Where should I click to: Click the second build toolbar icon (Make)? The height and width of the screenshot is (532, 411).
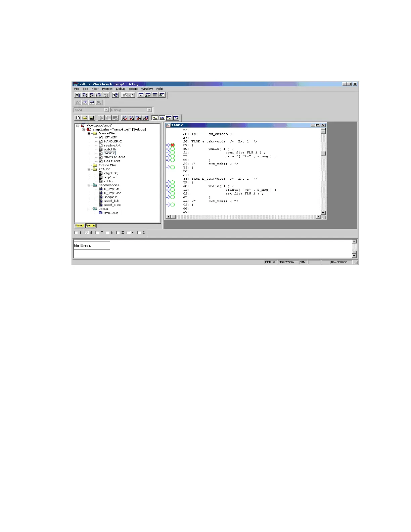tap(85, 102)
